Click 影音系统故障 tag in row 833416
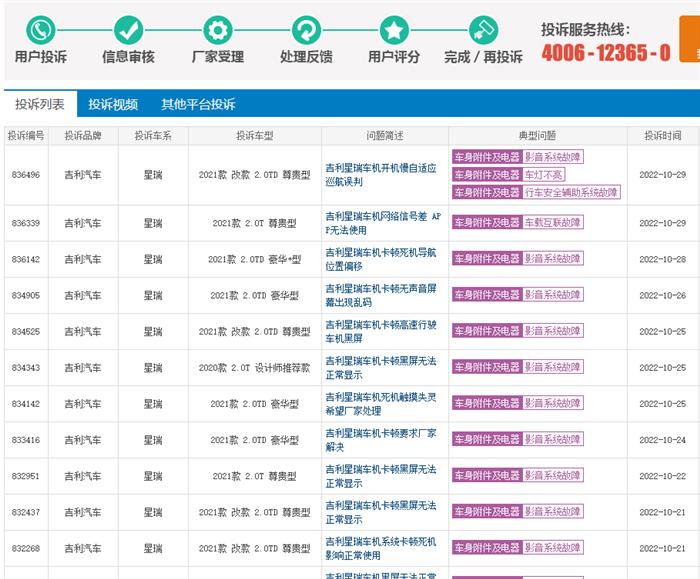The image size is (700, 579). (x=553, y=439)
